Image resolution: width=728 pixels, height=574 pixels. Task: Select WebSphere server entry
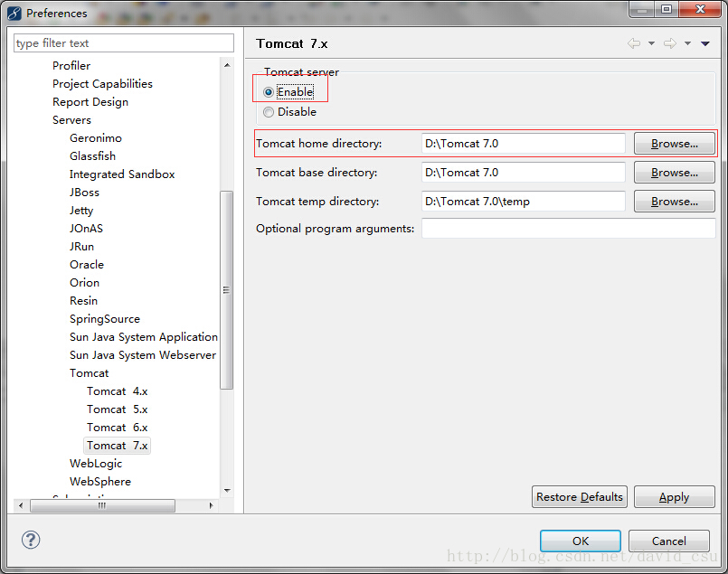pos(99,482)
